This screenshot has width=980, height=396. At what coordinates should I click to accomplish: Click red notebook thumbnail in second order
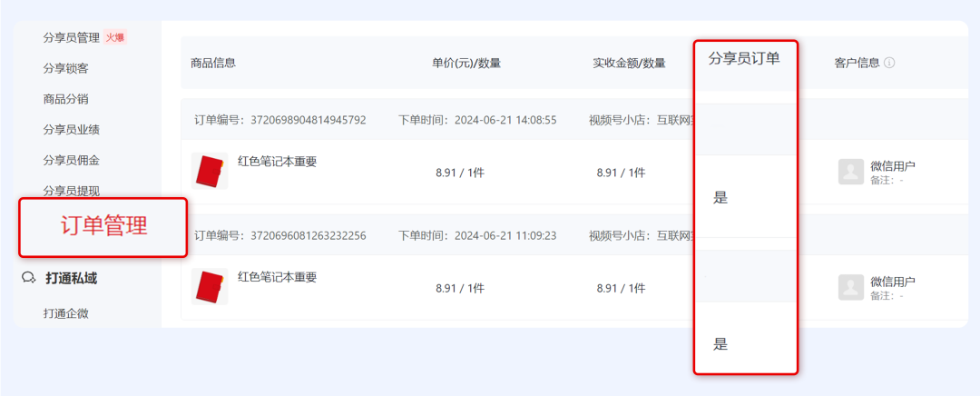pos(209,286)
